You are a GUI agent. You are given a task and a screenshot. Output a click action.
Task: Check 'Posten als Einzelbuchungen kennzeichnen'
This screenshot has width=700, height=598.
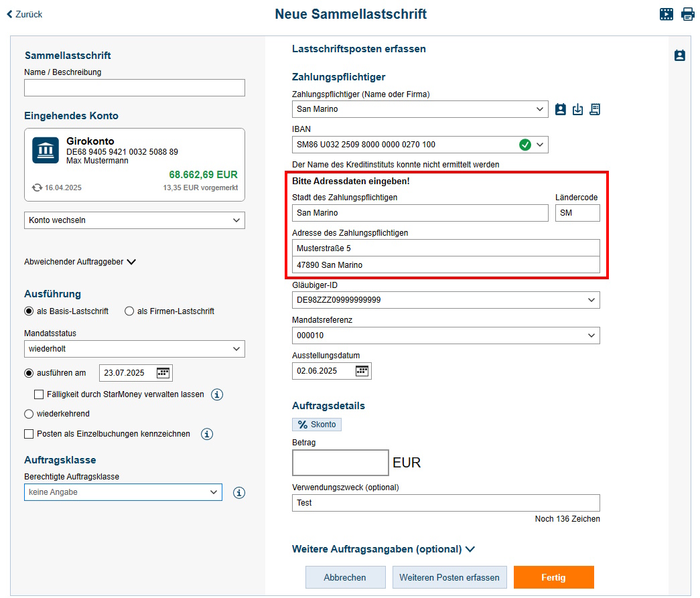[29, 434]
